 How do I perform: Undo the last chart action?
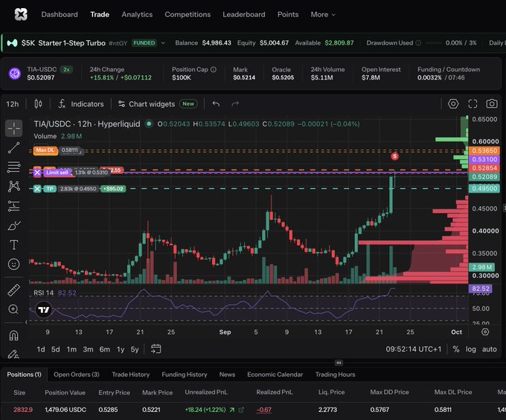click(216, 104)
